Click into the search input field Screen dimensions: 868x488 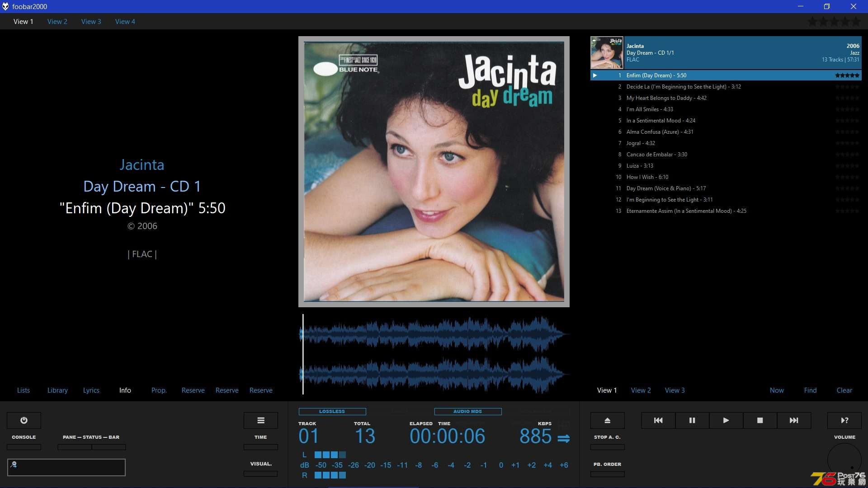coord(66,467)
